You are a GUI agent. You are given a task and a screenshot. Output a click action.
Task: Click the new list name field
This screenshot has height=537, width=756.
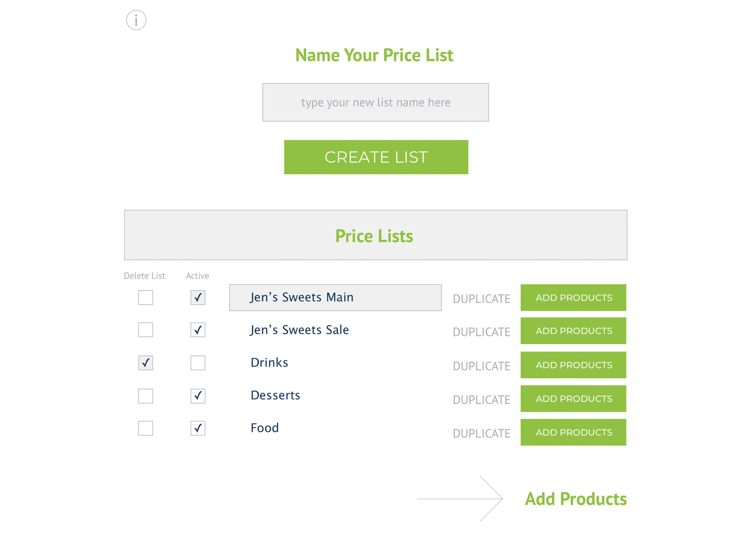coord(376,102)
